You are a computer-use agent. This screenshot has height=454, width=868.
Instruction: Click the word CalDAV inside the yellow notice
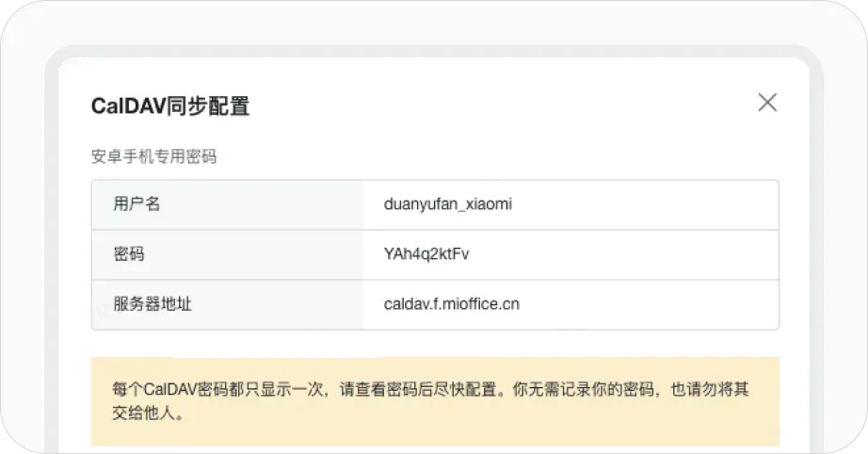[x=168, y=388]
